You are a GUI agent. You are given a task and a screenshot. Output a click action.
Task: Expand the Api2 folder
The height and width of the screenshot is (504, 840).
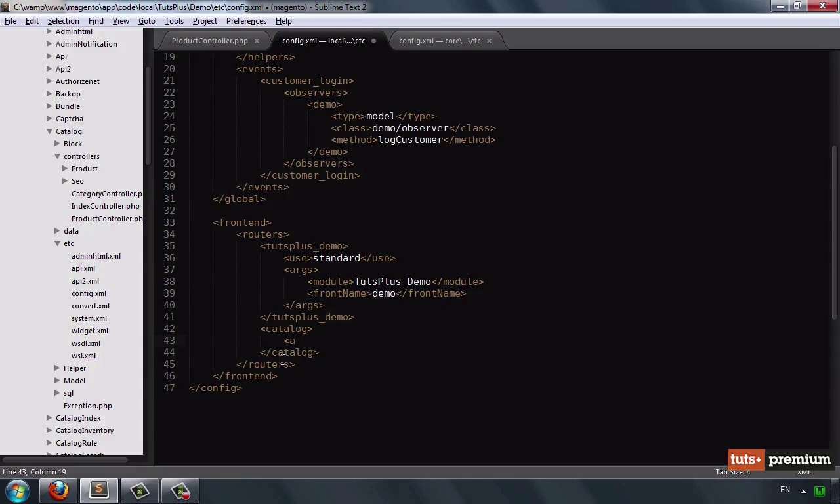[49, 69]
